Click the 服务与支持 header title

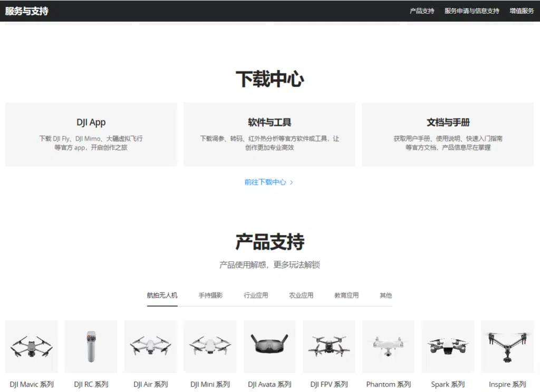(x=27, y=11)
